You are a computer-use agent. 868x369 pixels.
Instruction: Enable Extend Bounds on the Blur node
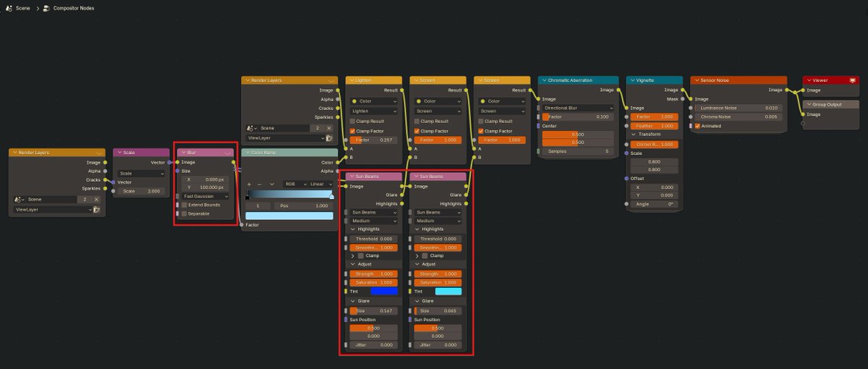[184, 205]
